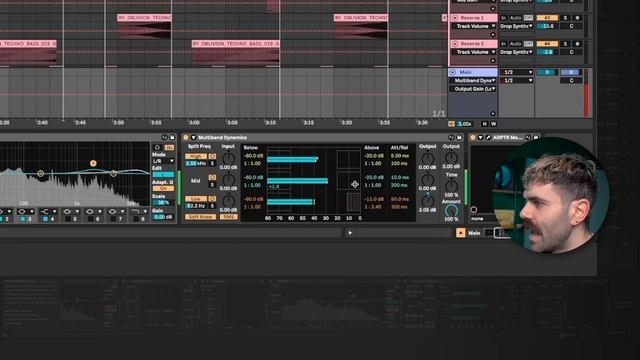Click EQ Eight Scale percentage field
This screenshot has width=640, height=360.
163,202
